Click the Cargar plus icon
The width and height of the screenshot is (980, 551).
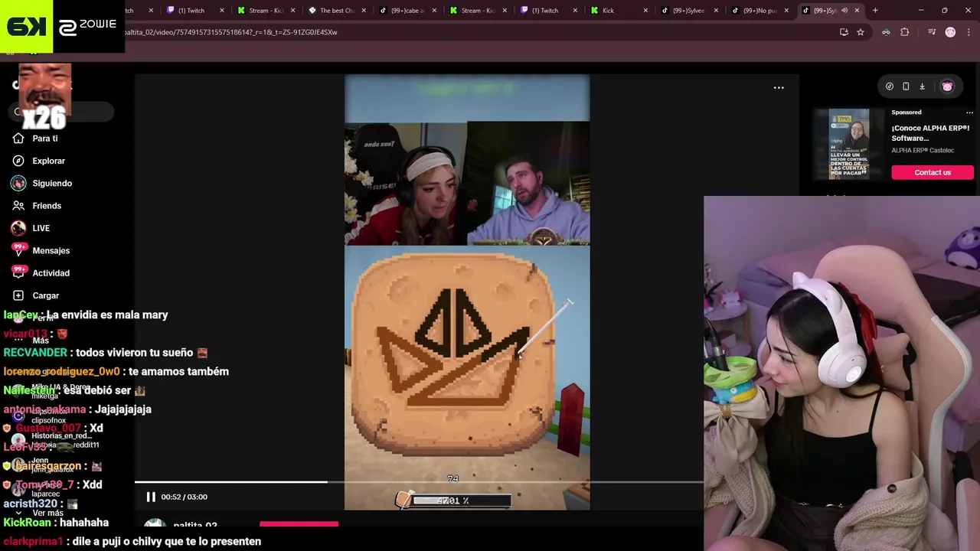click(18, 295)
